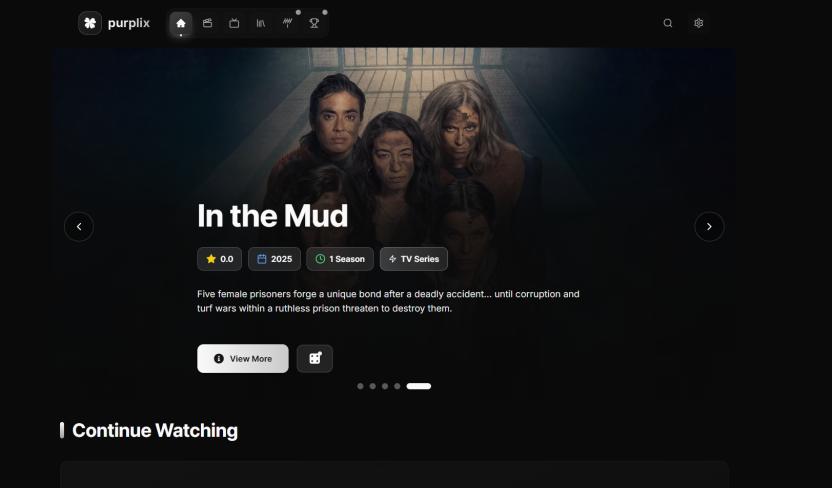Image resolution: width=832 pixels, height=488 pixels.
Task: Select the fourth carousel dot
Action: [x=397, y=386]
